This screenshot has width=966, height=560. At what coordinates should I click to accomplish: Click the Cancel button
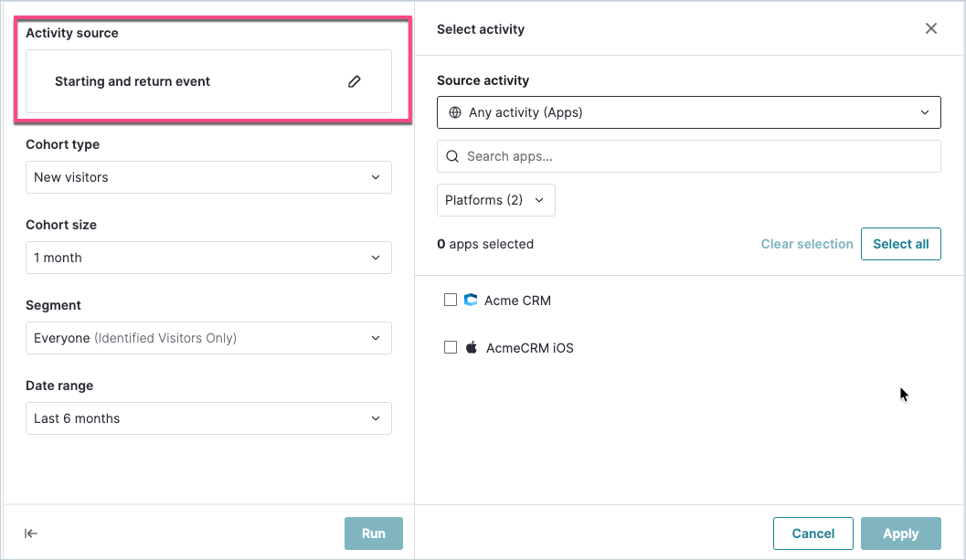point(813,534)
